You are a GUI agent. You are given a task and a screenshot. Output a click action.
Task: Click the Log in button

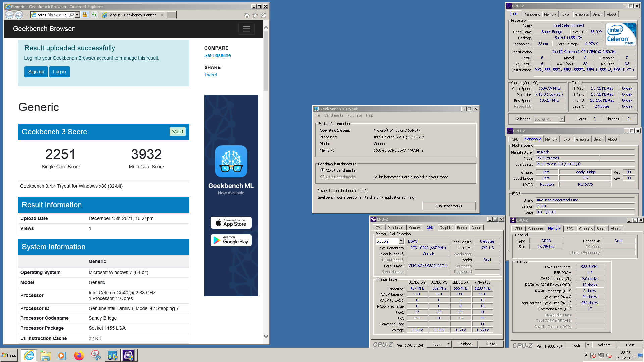59,72
